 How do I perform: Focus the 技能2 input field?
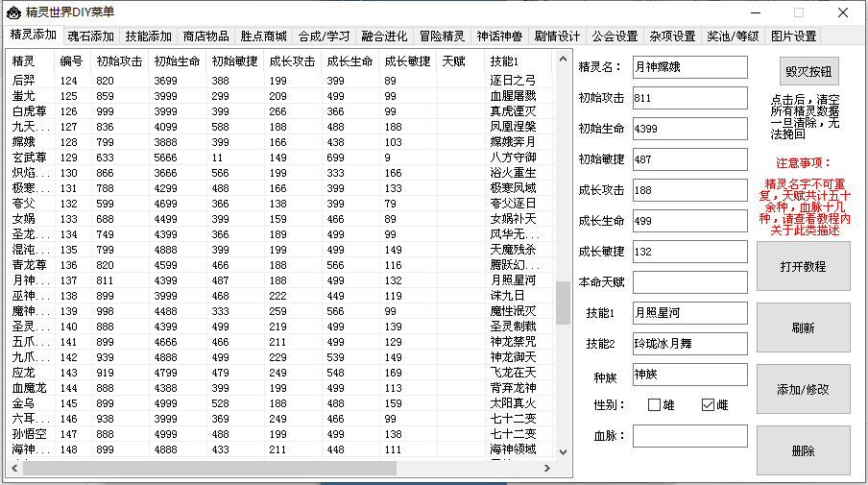689,344
